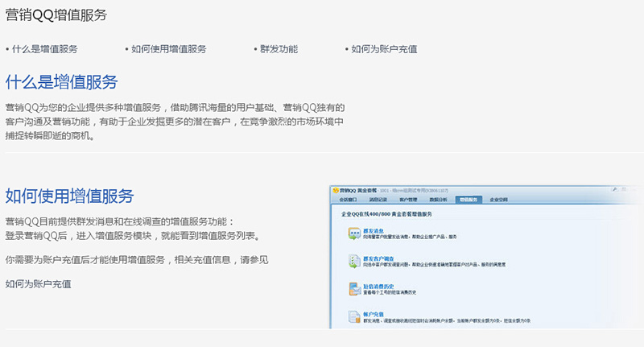Screen dimensions: 644x347
Task: Click the 营销QQ增值服务 page title
Action: (x=56, y=15)
